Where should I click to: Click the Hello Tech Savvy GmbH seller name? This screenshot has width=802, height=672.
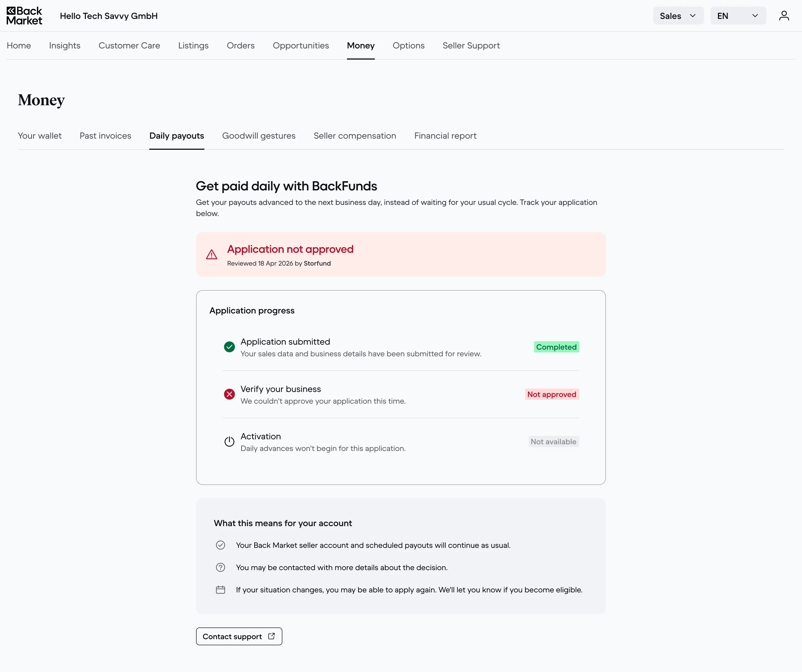coord(109,16)
